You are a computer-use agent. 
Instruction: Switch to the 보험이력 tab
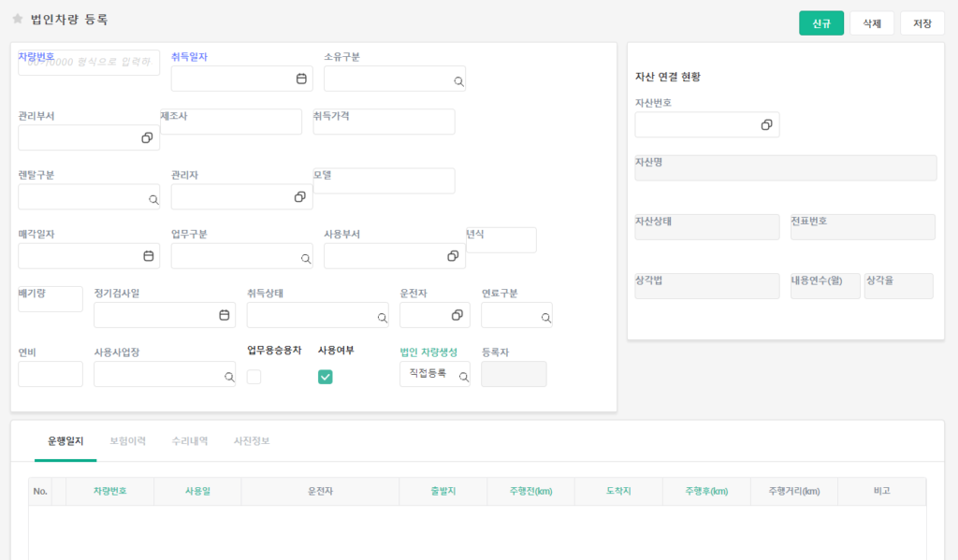pyautogui.click(x=127, y=440)
